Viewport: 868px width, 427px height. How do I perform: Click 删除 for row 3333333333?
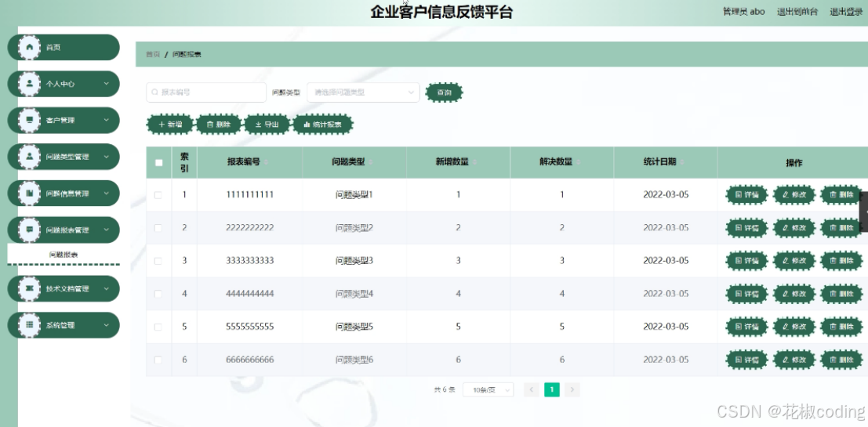841,261
